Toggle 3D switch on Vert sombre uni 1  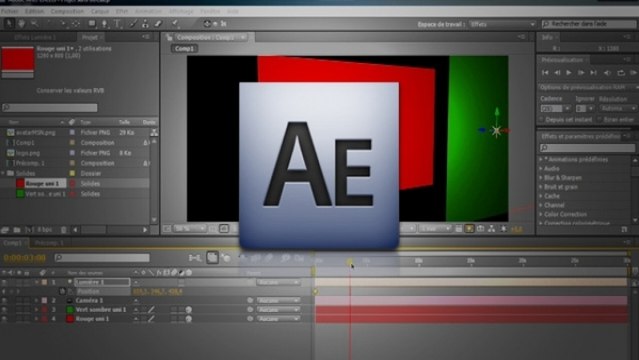tap(189, 310)
